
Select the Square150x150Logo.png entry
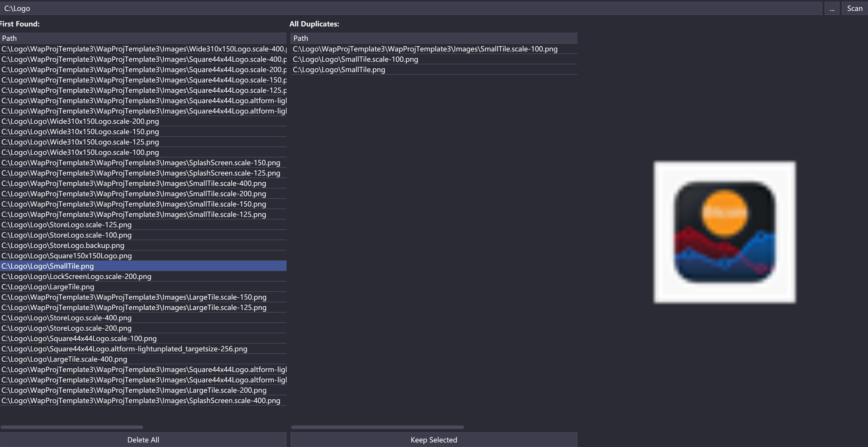click(x=67, y=256)
